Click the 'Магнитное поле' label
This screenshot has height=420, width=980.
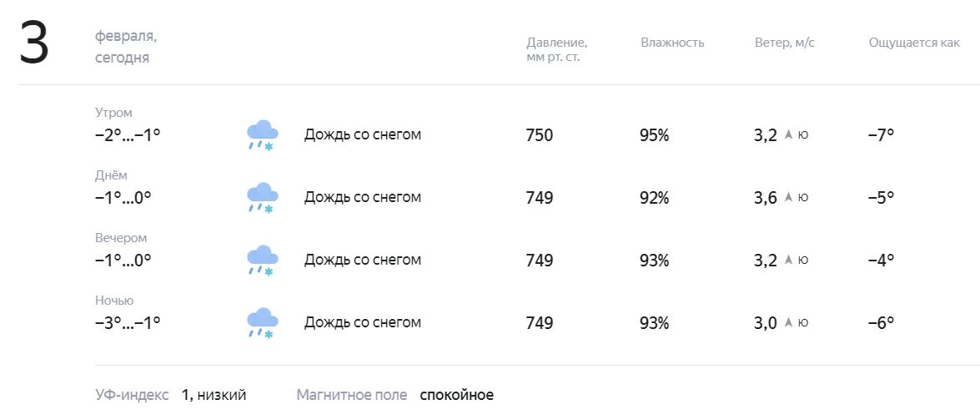click(352, 395)
